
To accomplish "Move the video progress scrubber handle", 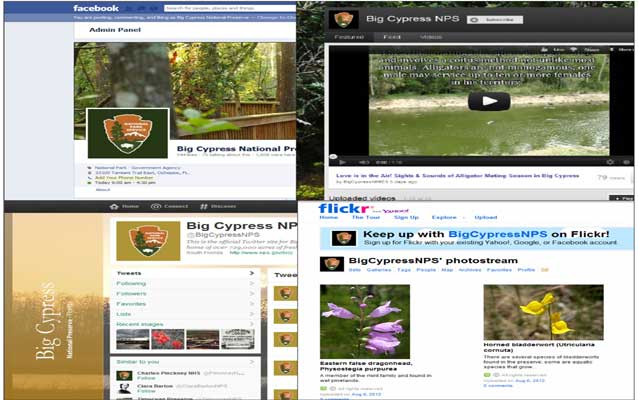I will click(333, 157).
